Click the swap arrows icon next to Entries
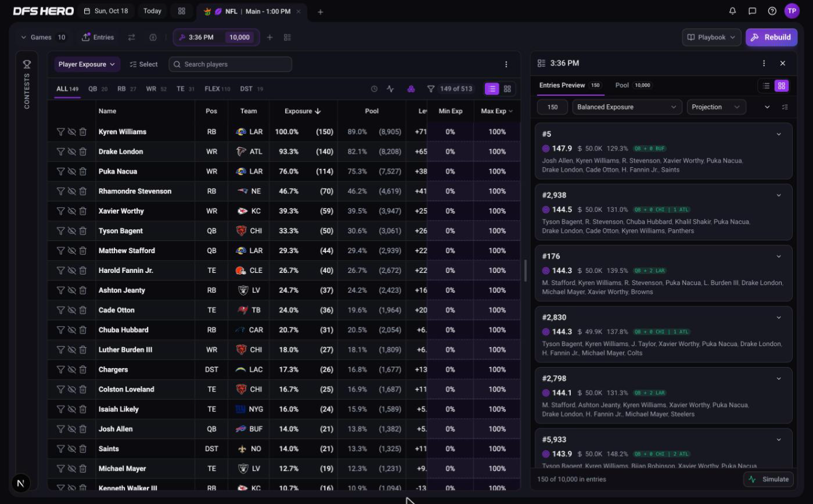 pos(132,37)
